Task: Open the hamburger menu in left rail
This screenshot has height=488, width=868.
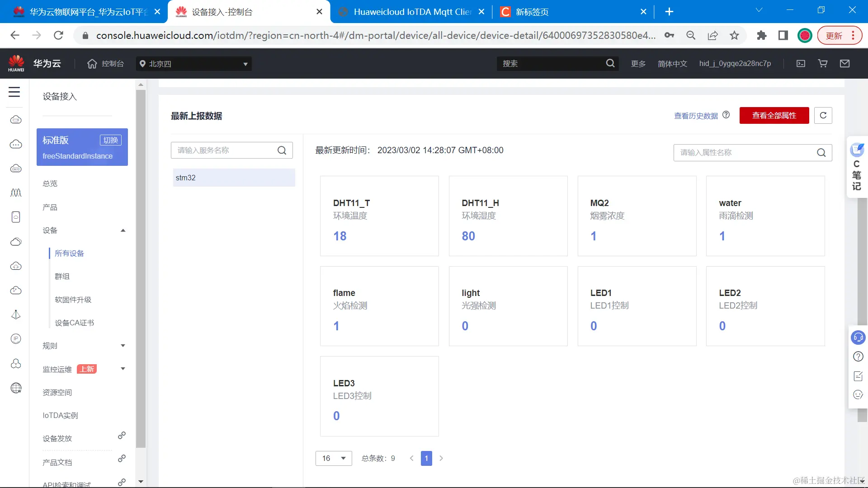Action: [x=14, y=92]
